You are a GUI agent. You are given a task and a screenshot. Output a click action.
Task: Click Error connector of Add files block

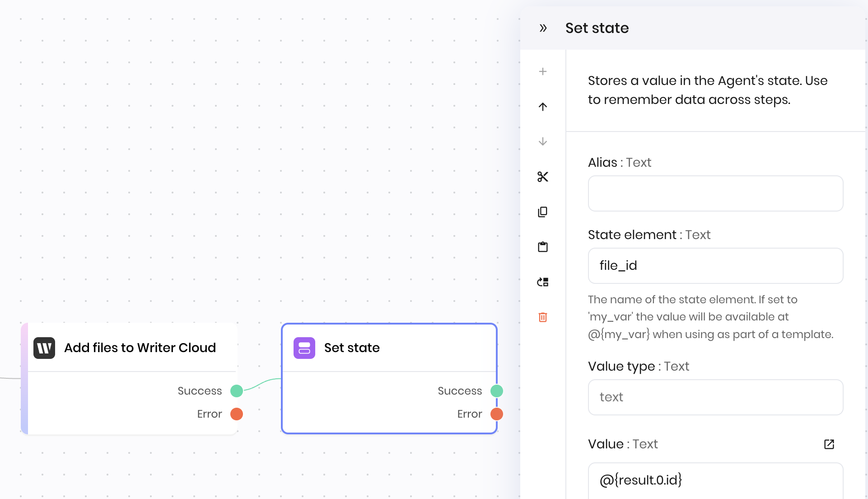tap(237, 414)
